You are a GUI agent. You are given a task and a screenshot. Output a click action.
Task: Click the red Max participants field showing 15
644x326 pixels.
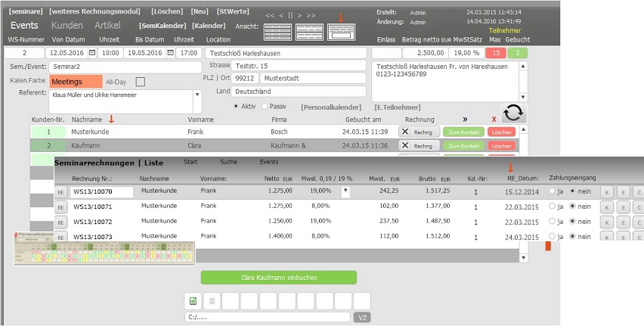[496, 53]
